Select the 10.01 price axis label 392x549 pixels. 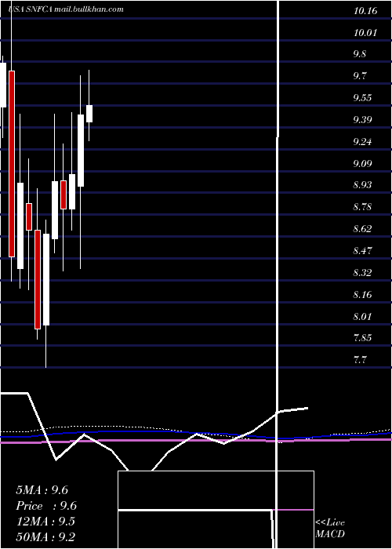365,33
